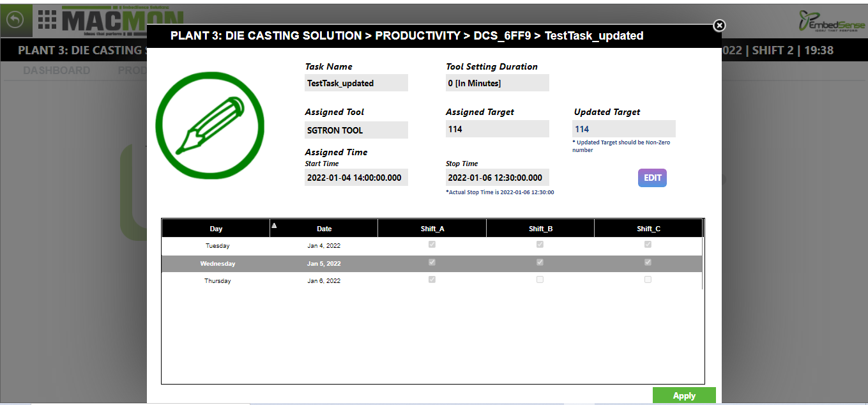
Task: Select the Wednesday Jan 5 row
Action: click(432, 263)
